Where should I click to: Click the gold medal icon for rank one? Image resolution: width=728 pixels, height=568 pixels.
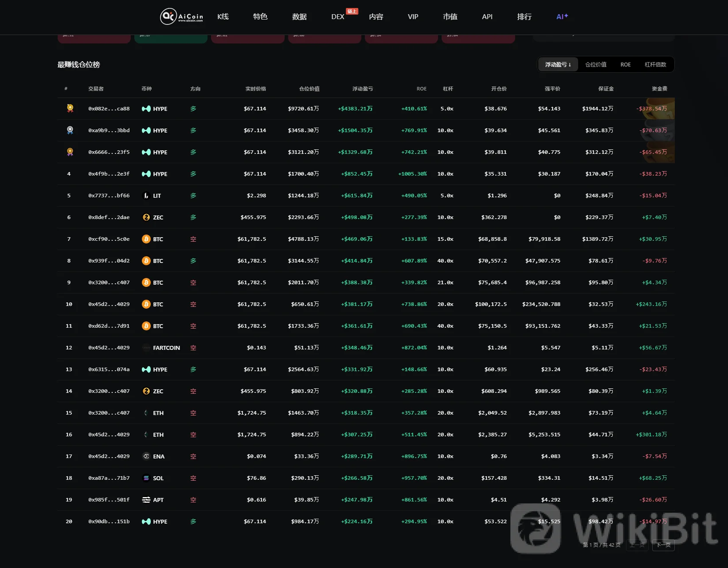[70, 108]
